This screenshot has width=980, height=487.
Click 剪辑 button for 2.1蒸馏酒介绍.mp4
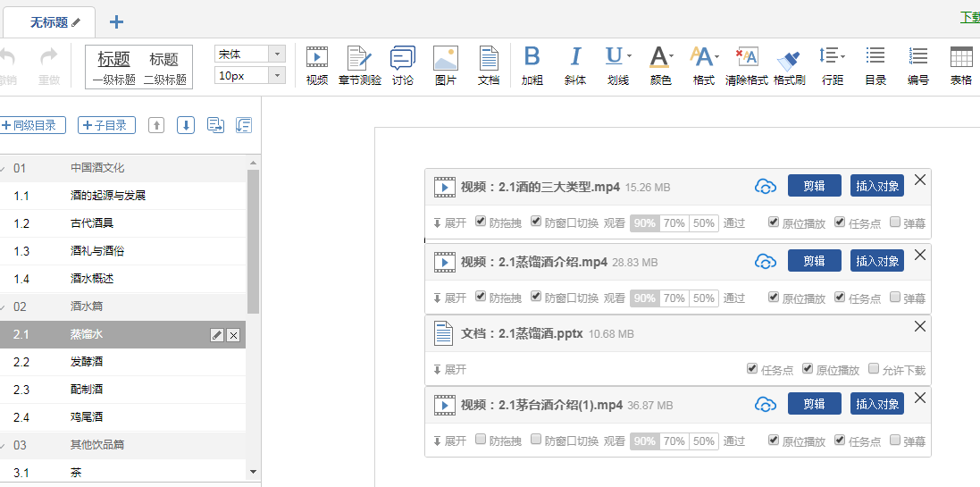click(x=814, y=261)
